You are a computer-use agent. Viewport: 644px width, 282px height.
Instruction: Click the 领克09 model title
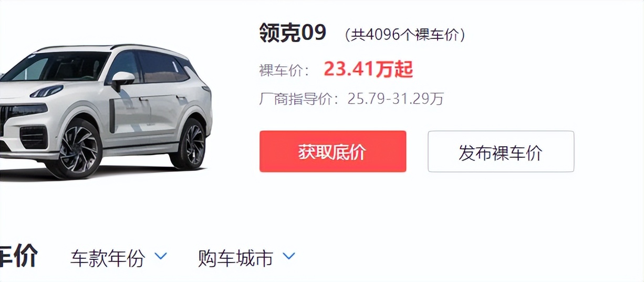pyautogui.click(x=293, y=33)
